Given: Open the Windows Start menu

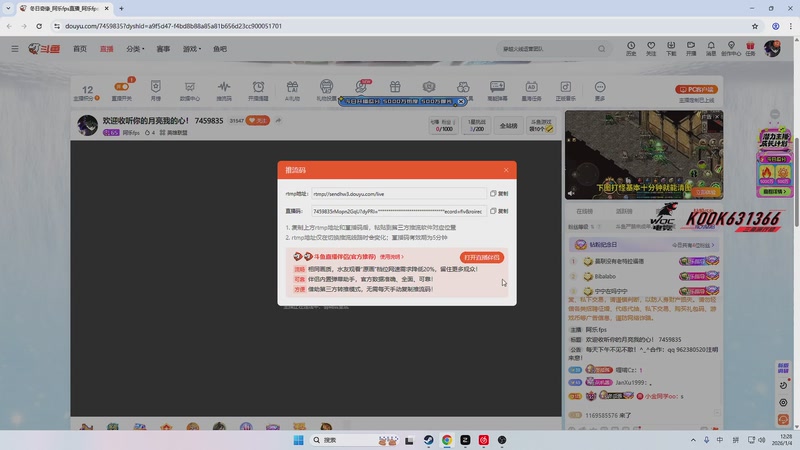Looking at the screenshot, I should point(298,440).
